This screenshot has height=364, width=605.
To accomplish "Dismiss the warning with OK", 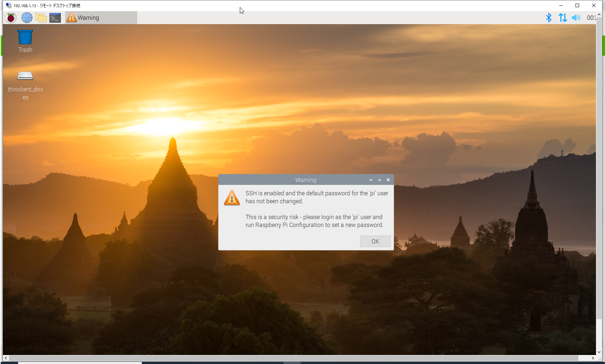I will pyautogui.click(x=375, y=241).
